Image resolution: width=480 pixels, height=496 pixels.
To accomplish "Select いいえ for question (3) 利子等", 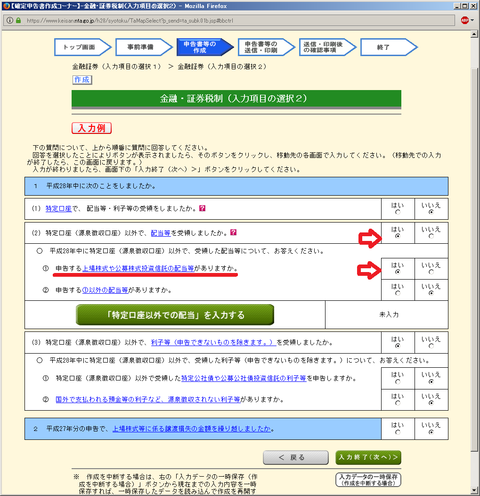I will click(x=431, y=346).
